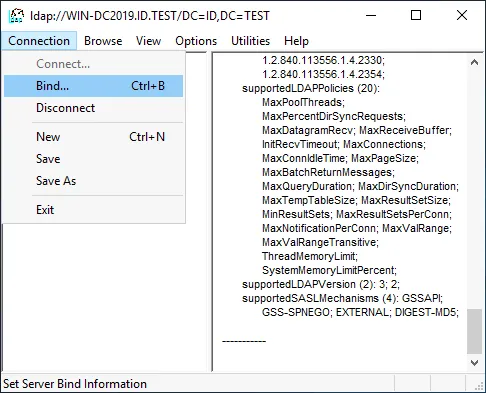Screen dimensions: 486x393
Task: Click the resize grip in status bar corner
Action: 479,385
